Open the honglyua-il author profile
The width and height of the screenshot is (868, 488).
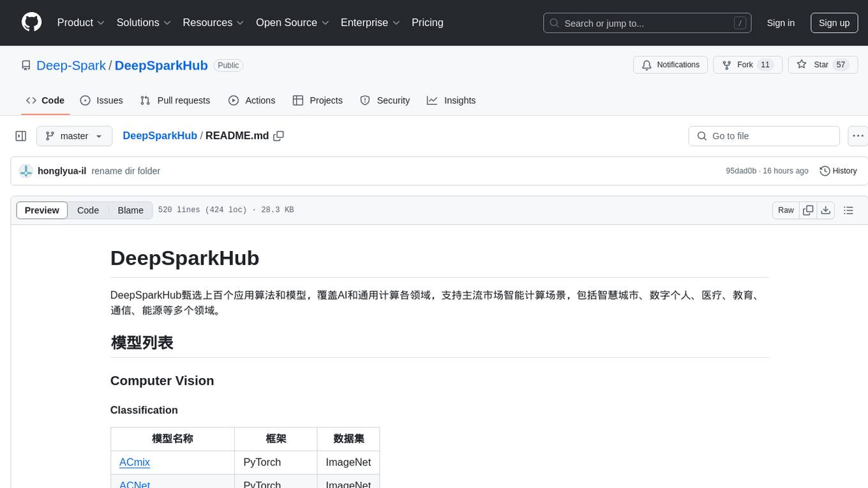(x=62, y=171)
